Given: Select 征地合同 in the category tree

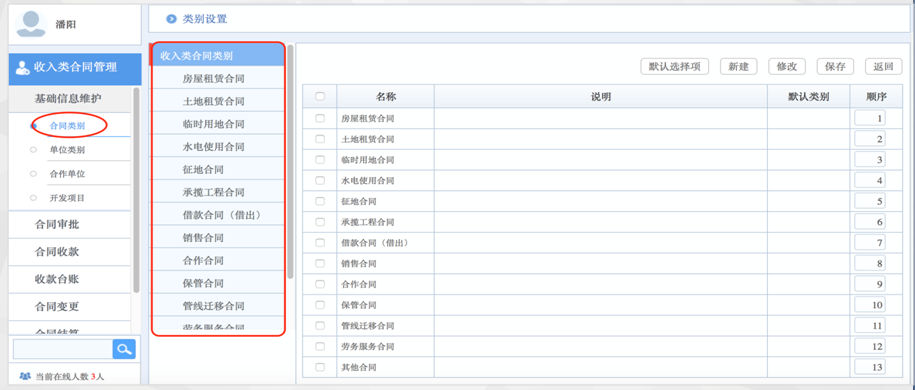Looking at the screenshot, I should 218,169.
